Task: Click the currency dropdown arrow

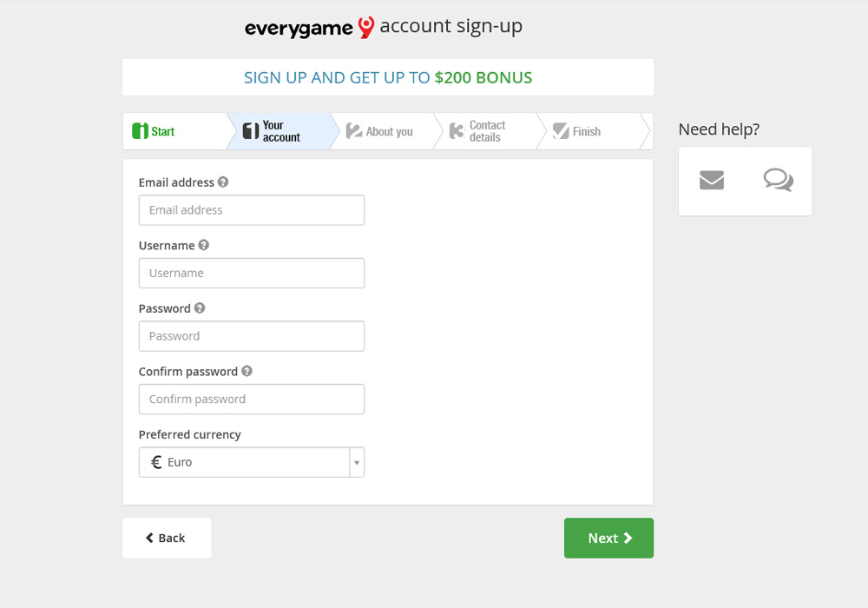Action: coord(356,461)
